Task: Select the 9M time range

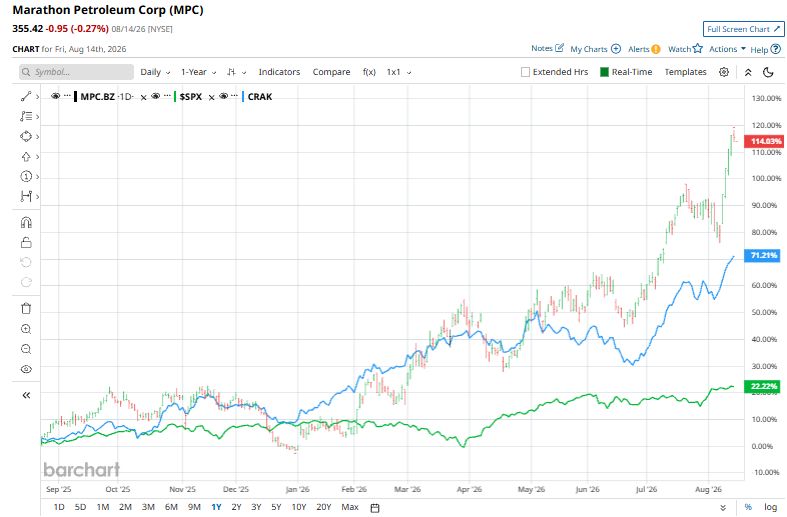Action: (194, 507)
